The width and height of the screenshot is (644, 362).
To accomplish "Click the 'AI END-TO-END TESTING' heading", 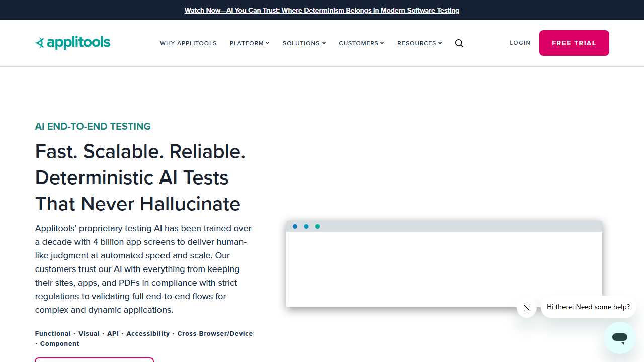I will coord(93,126).
